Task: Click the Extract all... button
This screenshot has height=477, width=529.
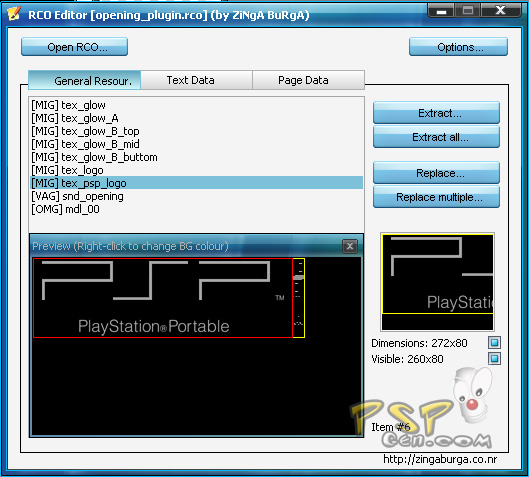Action: click(x=436, y=137)
